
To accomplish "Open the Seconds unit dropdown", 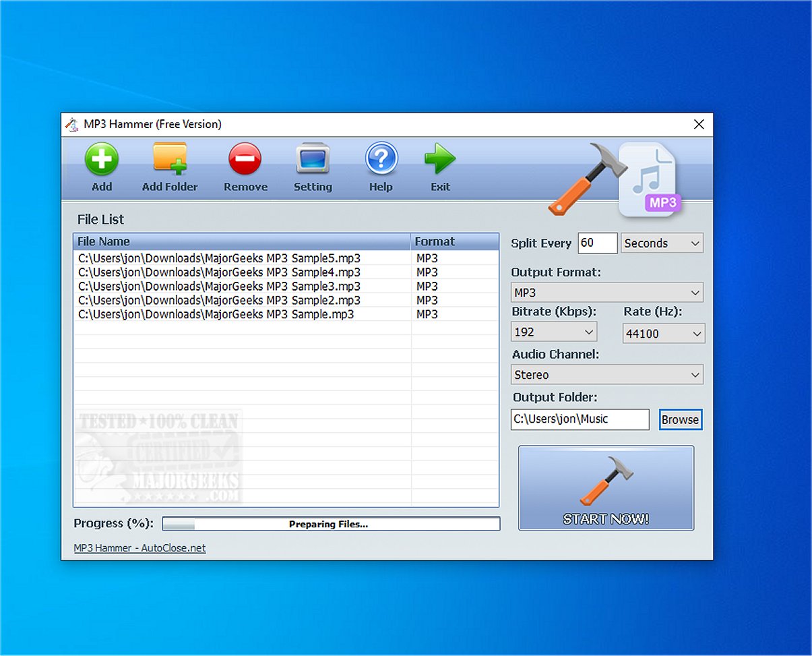I will (662, 243).
